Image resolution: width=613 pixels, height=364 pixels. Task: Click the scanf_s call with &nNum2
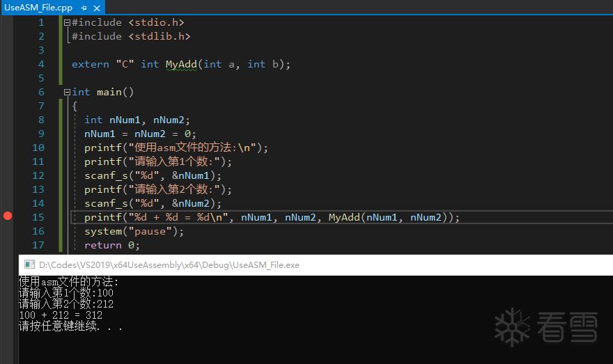point(153,203)
